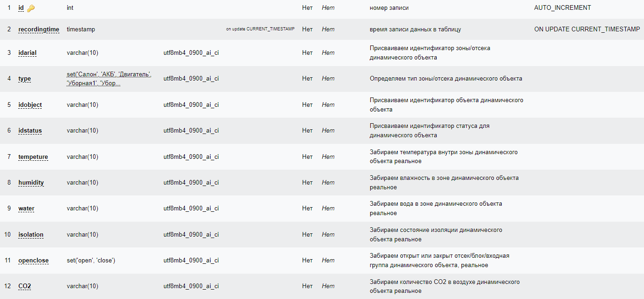Click the isolation column name

[31, 234]
